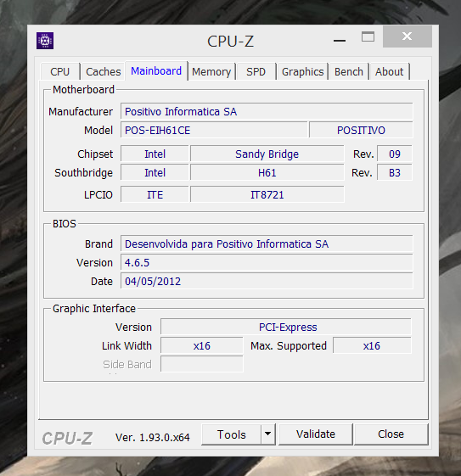This screenshot has height=476, width=461.
Task: Select the Mainboard tab
Action: pos(156,71)
